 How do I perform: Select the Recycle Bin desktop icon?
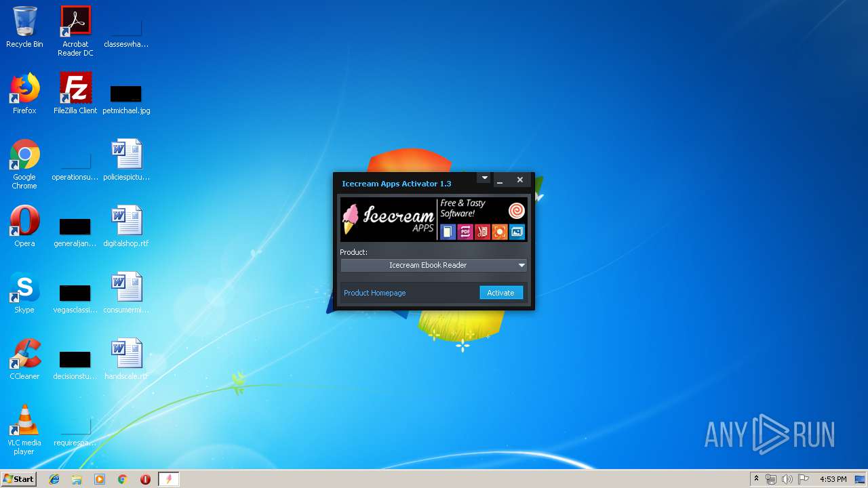[x=24, y=27]
